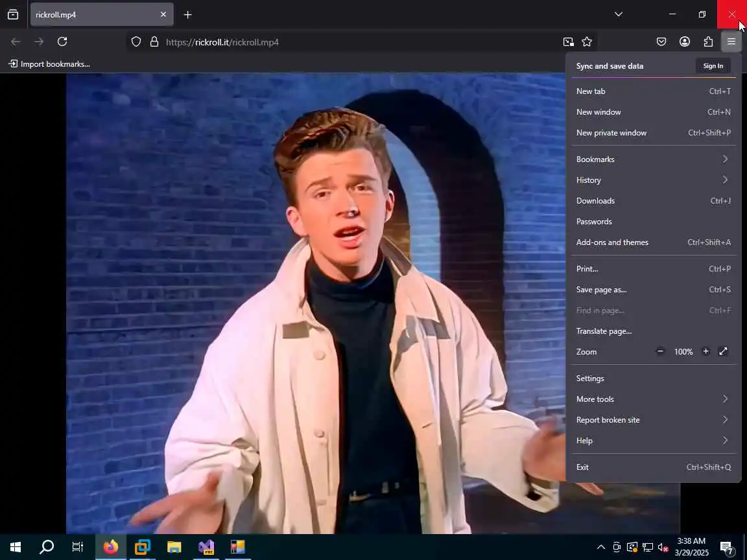Image resolution: width=747 pixels, height=560 pixels.
Task: Choose Translate page...
Action: tap(653, 331)
